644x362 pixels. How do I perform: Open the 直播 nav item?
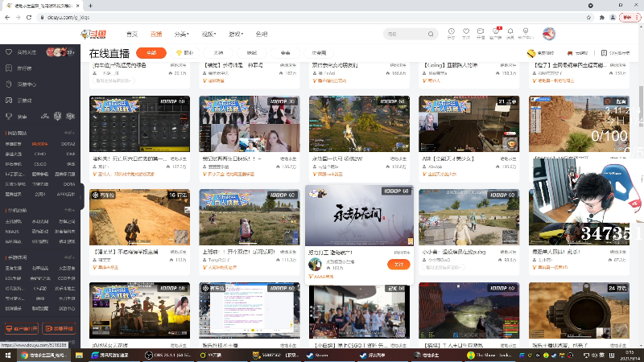[156, 34]
